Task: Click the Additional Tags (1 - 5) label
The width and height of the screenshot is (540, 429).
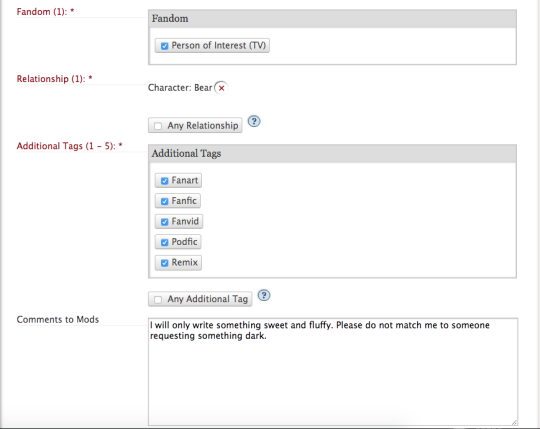Action: click(x=70, y=146)
